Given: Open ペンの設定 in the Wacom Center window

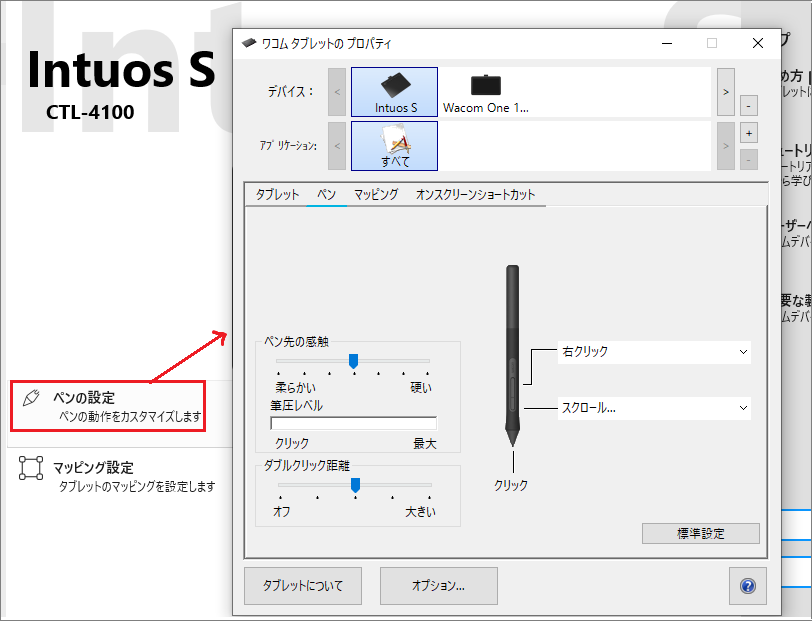Looking at the screenshot, I should click(x=108, y=406).
